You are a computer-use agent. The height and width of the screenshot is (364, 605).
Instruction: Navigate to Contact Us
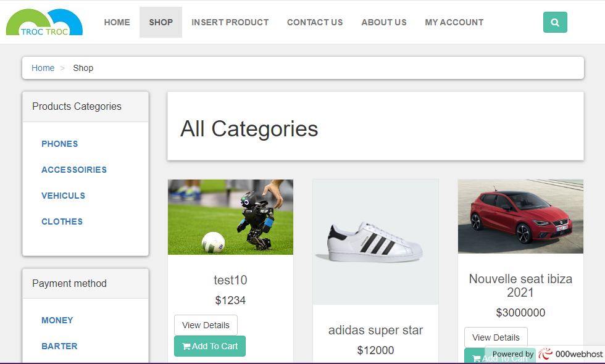[315, 22]
